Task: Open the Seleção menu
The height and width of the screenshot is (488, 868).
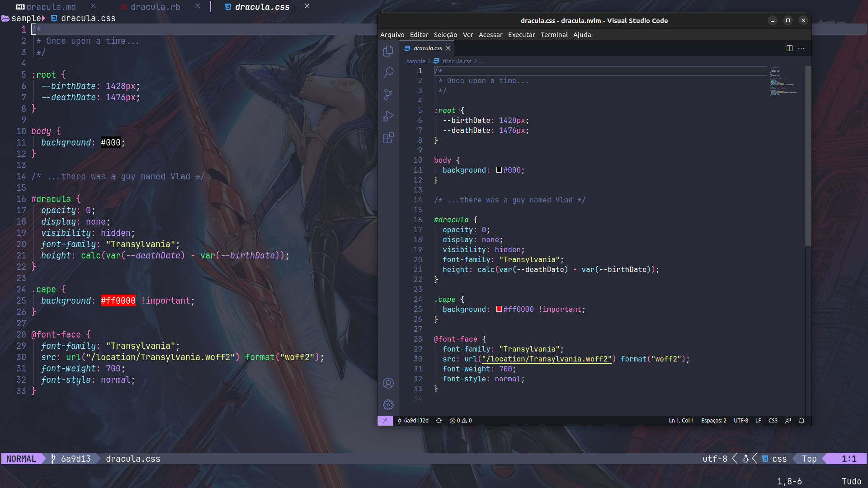Action: coord(445,35)
